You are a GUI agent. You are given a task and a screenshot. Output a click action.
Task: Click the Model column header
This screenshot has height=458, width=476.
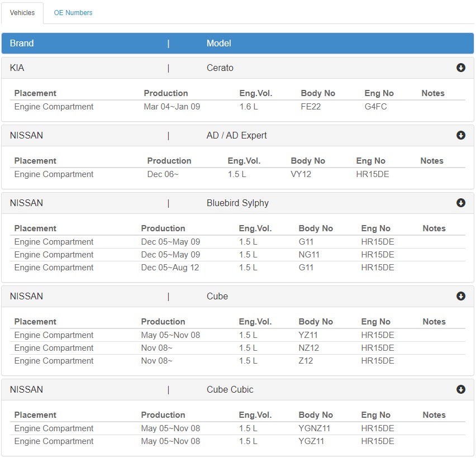(x=219, y=43)
